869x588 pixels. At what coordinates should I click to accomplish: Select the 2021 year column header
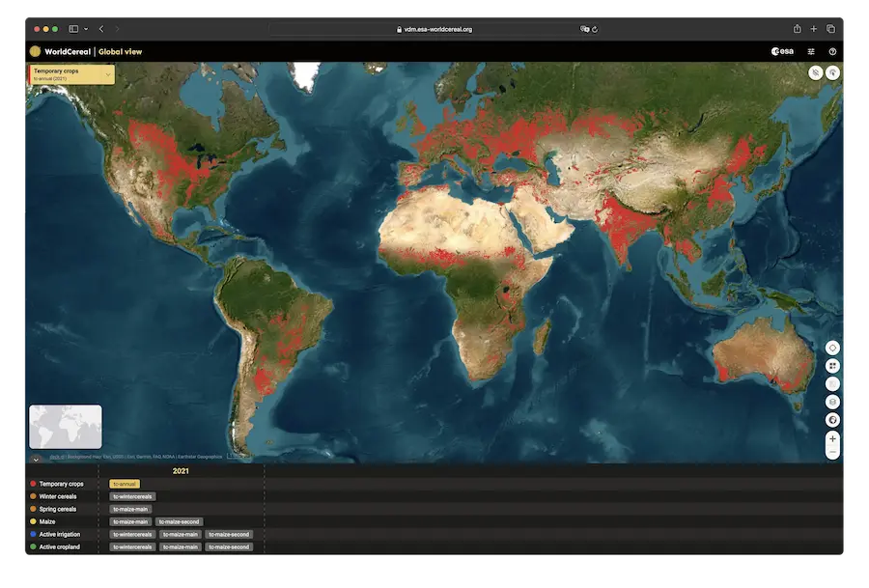pyautogui.click(x=181, y=470)
